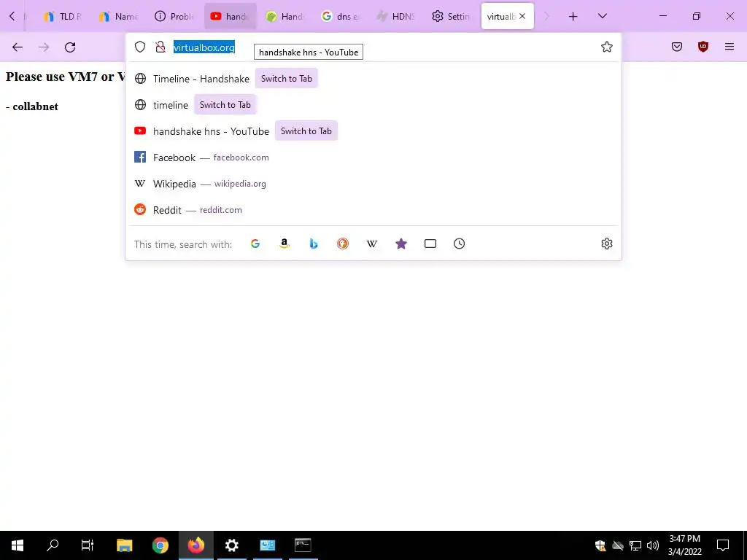List all tabs with the chevron
Screen dimensions: 747x560
(602, 16)
